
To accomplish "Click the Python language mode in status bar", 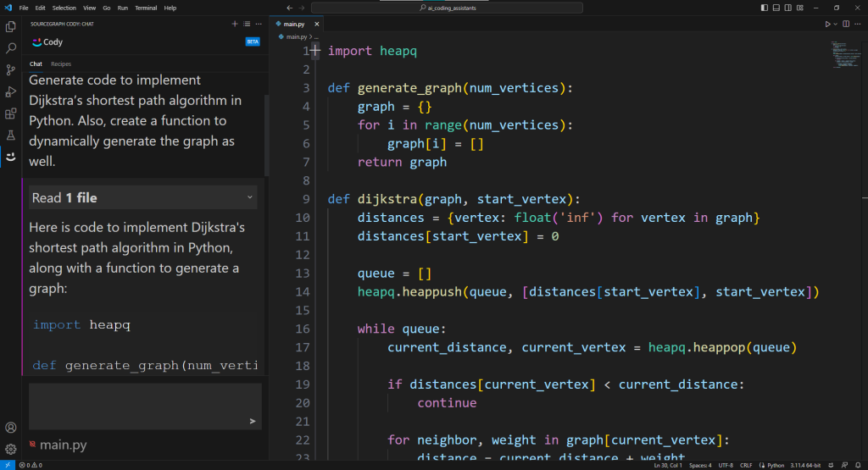I will [x=775, y=465].
